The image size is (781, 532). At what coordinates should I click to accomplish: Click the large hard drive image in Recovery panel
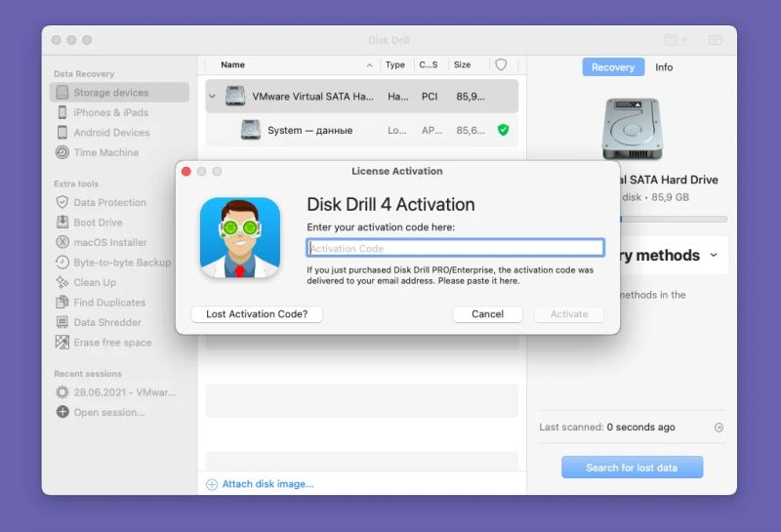pos(632,129)
